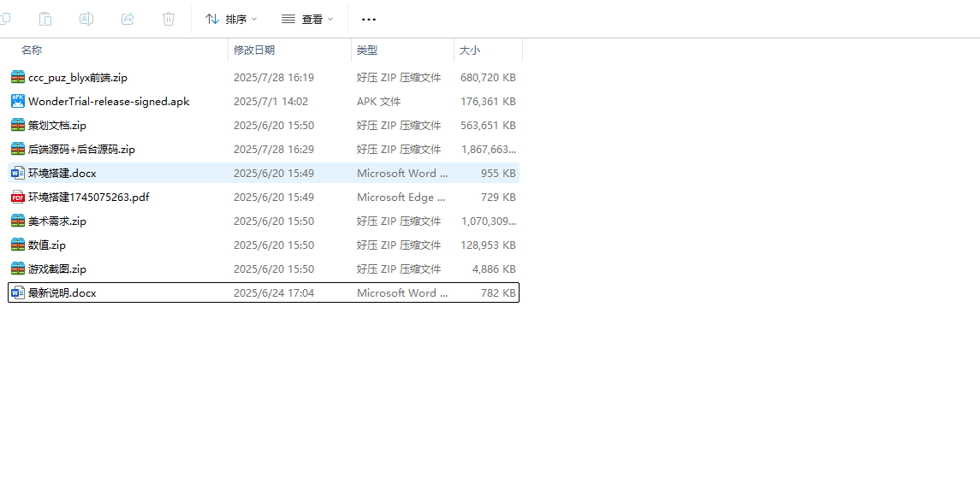
Task: Click the Microsoft Edge type cell
Action: point(401,198)
